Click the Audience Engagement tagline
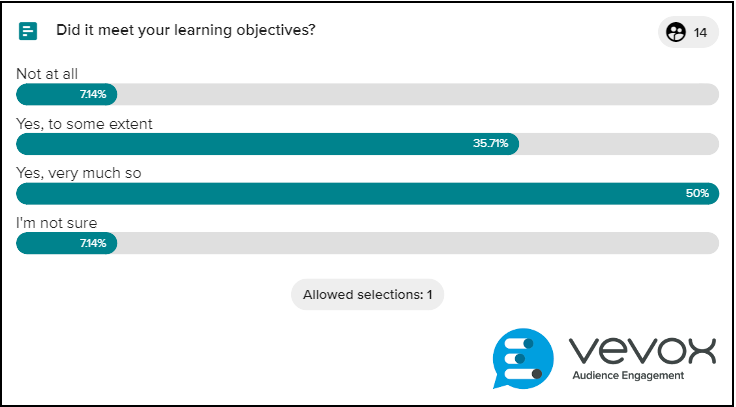Screen dimensions: 736x407 click(x=628, y=376)
